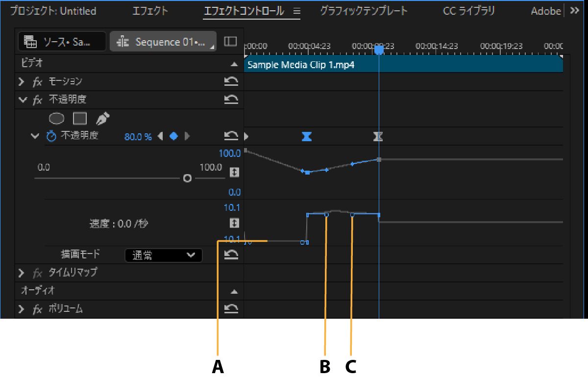Switch to the エフェクト tab
Image resolution: width=588 pixels, height=380 pixels.
(x=150, y=11)
